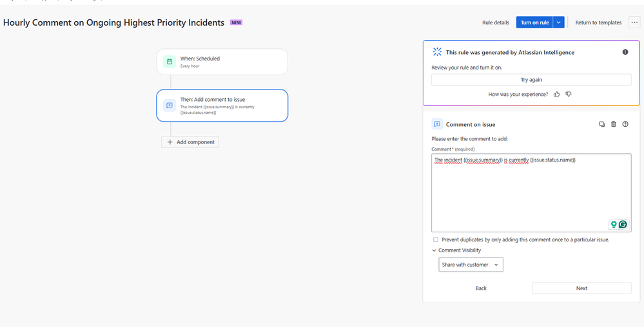Click the Next button
The height and width of the screenshot is (327, 644).
click(x=581, y=288)
